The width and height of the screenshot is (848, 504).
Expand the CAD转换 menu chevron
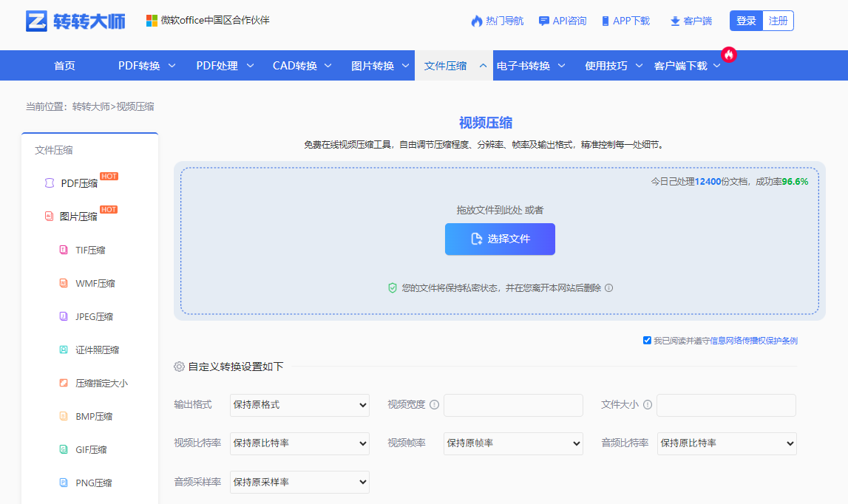pos(328,66)
